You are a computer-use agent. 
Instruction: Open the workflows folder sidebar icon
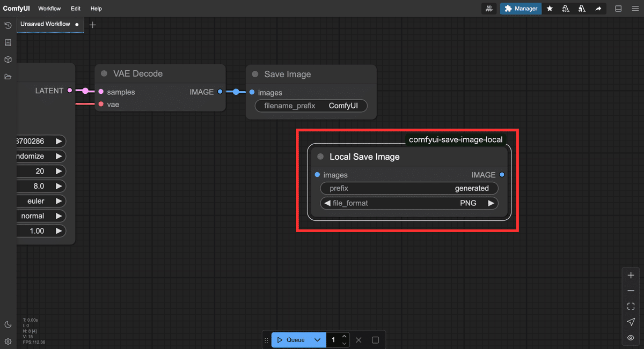click(8, 77)
